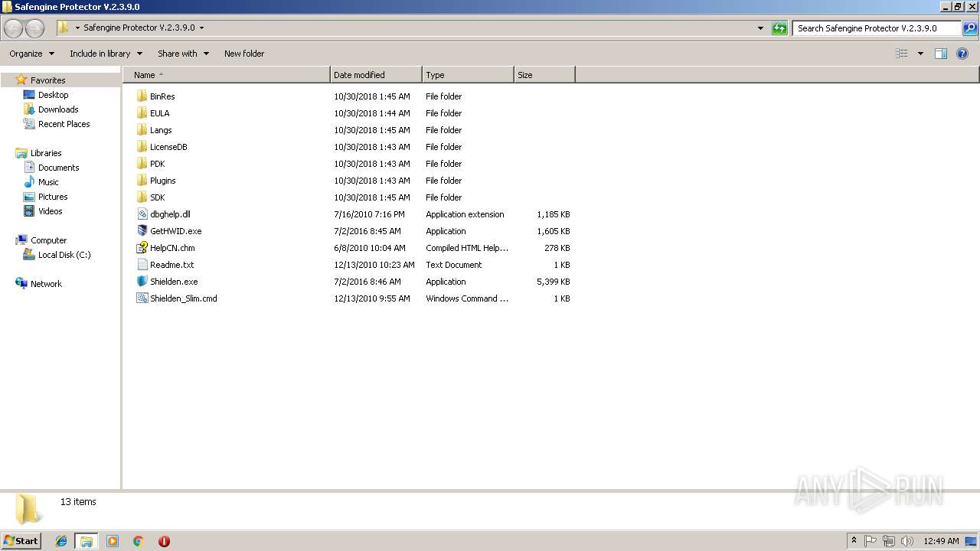Select Favorites in navigation pane
Viewport: 980px width, 551px height.
pos(47,80)
